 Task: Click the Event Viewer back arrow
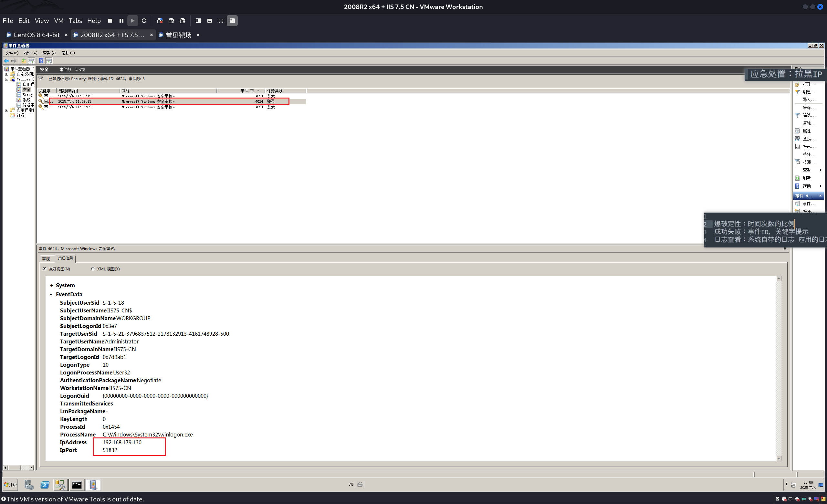click(x=6, y=61)
